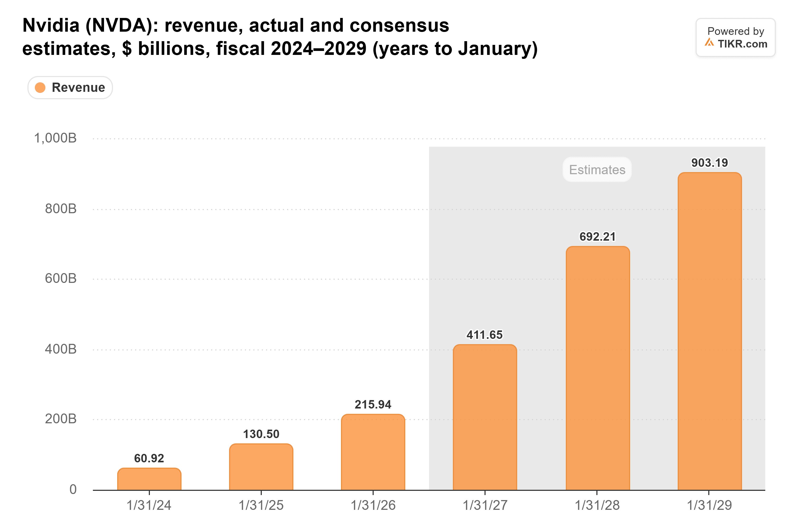Image resolution: width=798 pixels, height=532 pixels.
Task: Select the 1/31/29 estimate bar
Action: [710, 331]
